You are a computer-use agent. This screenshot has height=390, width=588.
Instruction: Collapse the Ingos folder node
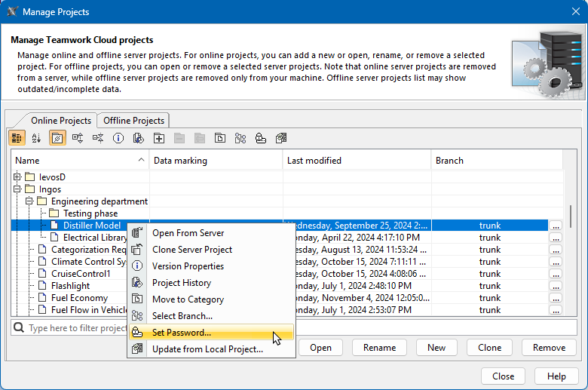(17, 189)
